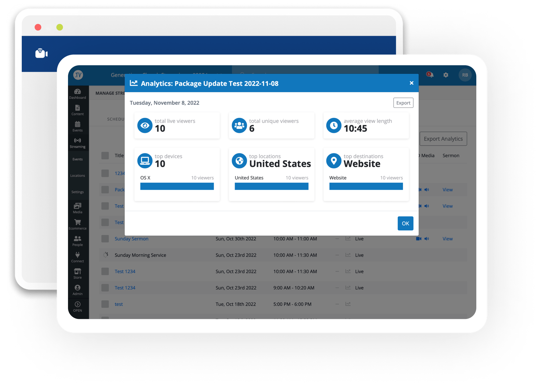Select the Content sidebar icon

click(78, 110)
